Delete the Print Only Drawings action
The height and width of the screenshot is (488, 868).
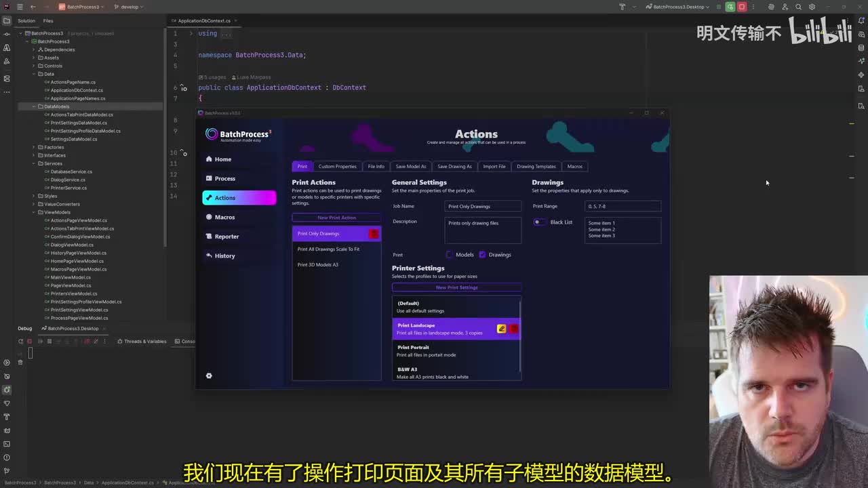[374, 234]
